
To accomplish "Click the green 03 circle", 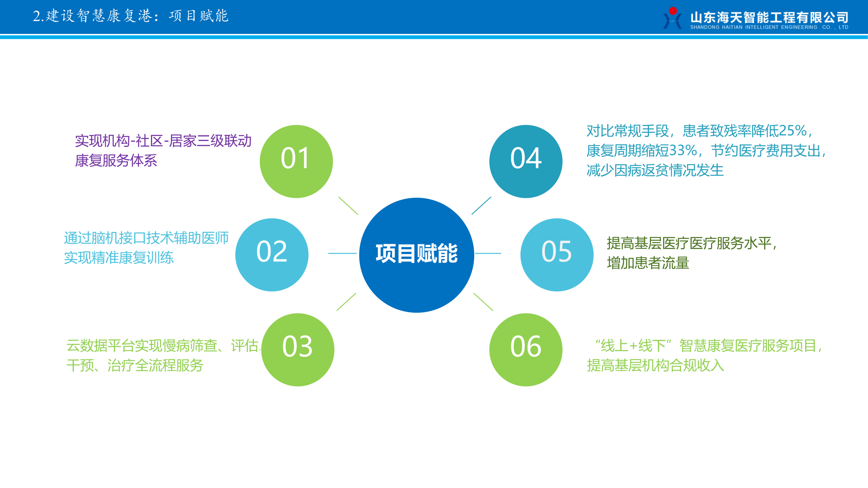I will 297,350.
